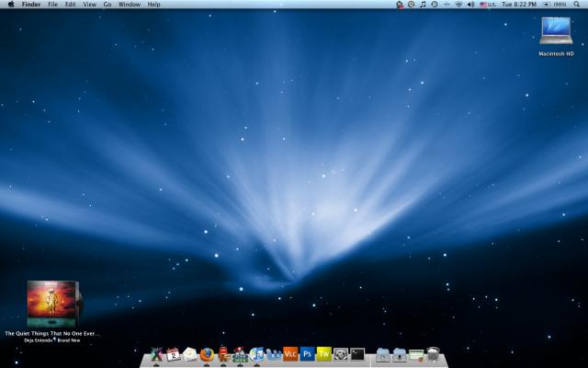Open iTunes from the Dock
588x368 pixels.
click(257, 354)
